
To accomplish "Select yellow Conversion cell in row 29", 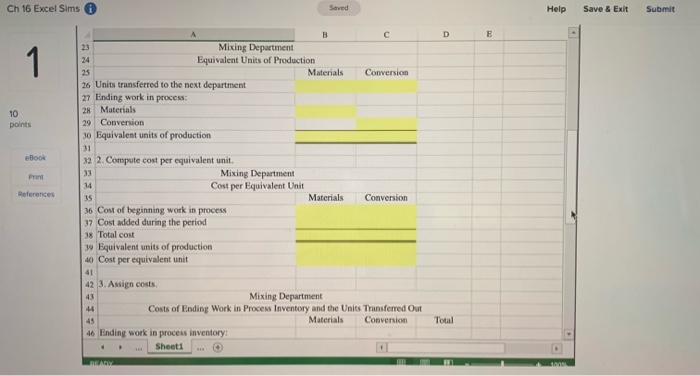I will (387, 123).
